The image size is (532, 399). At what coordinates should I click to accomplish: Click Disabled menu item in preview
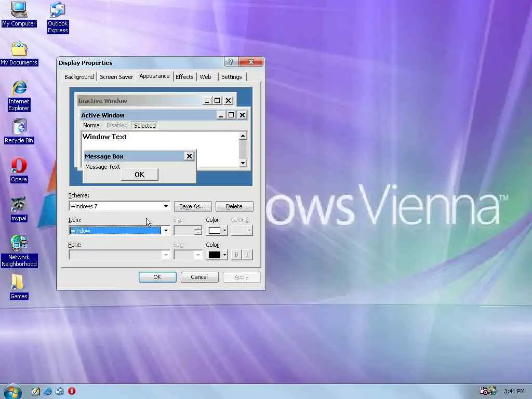click(117, 125)
